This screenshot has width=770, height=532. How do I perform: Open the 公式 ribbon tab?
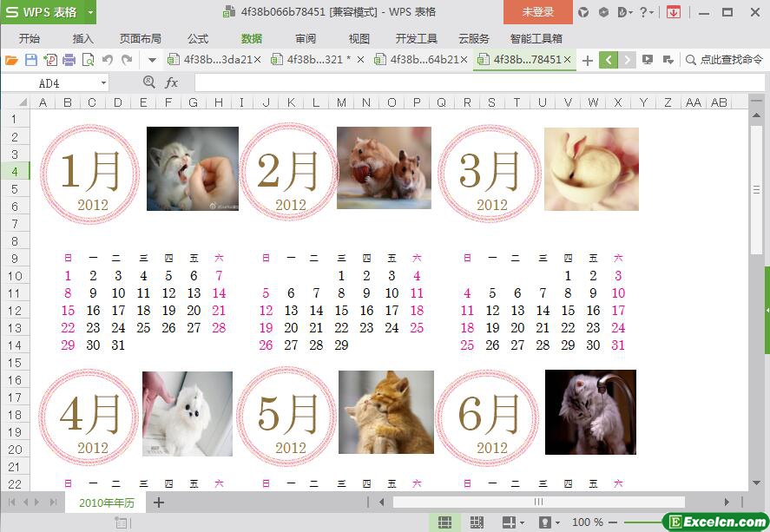pyautogui.click(x=197, y=39)
